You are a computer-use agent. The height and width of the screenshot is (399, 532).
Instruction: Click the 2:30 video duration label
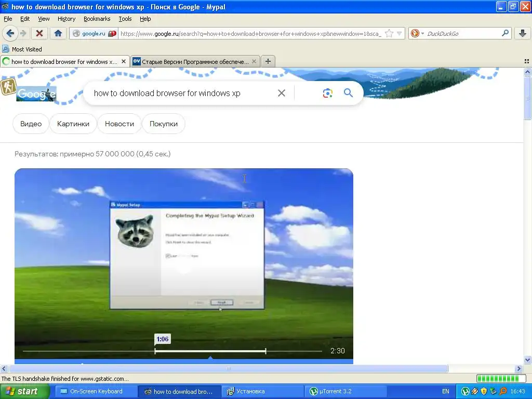click(x=338, y=351)
